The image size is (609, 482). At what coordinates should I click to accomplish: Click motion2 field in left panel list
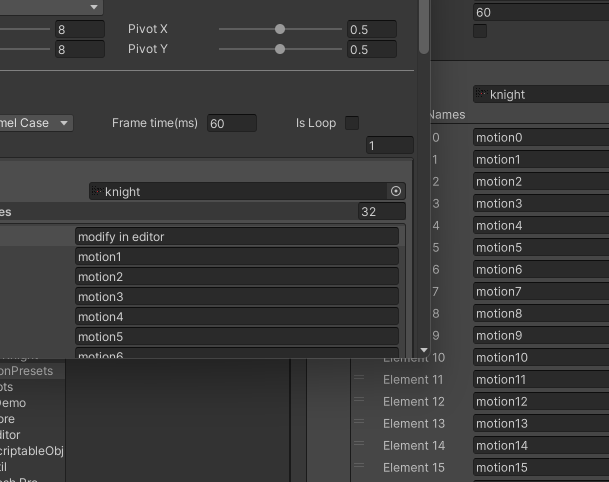pos(237,277)
